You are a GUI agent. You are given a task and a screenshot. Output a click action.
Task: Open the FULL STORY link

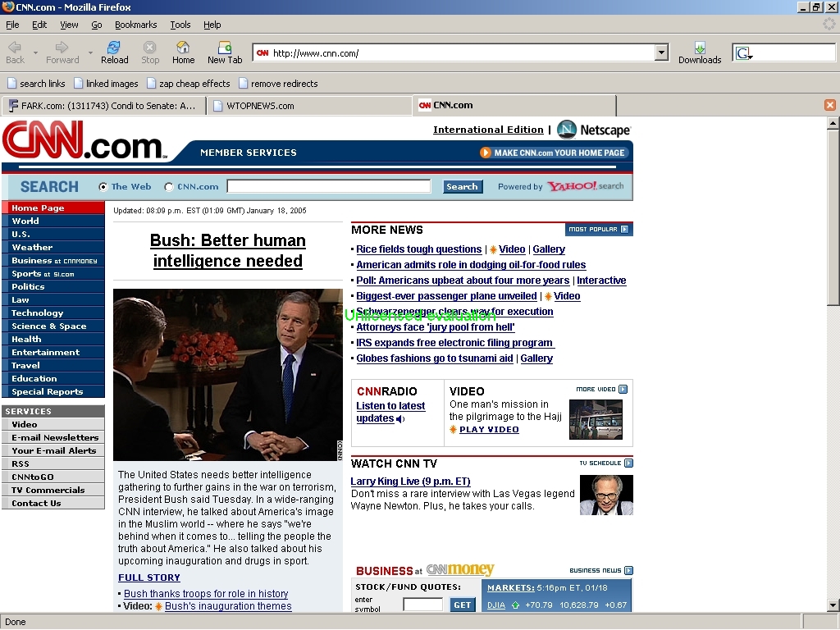click(x=149, y=577)
